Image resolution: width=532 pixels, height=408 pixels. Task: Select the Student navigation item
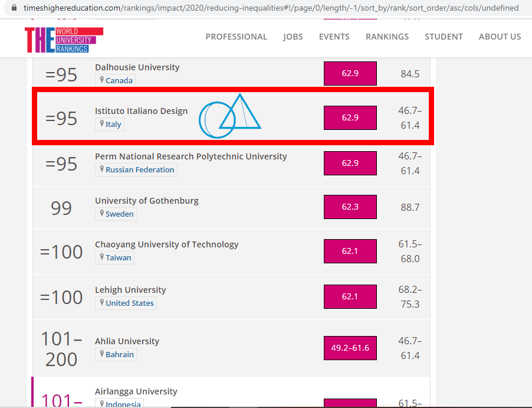(444, 37)
